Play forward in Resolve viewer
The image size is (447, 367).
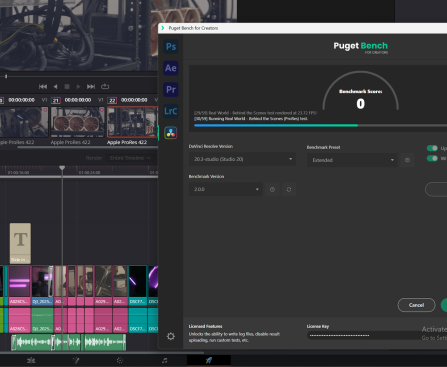[78, 87]
